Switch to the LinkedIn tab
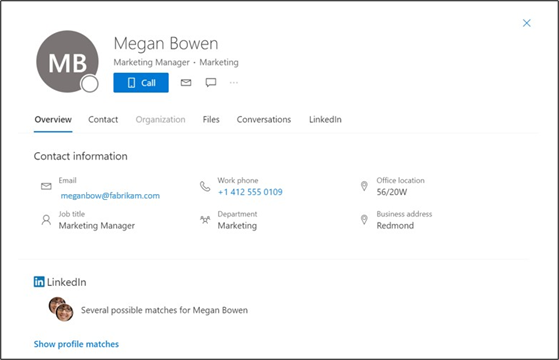The width and height of the screenshot is (559, 360). [325, 119]
